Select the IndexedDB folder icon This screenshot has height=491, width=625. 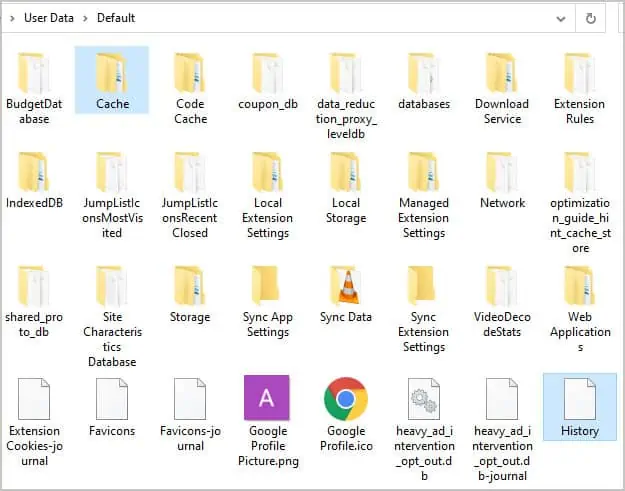tap(34, 172)
